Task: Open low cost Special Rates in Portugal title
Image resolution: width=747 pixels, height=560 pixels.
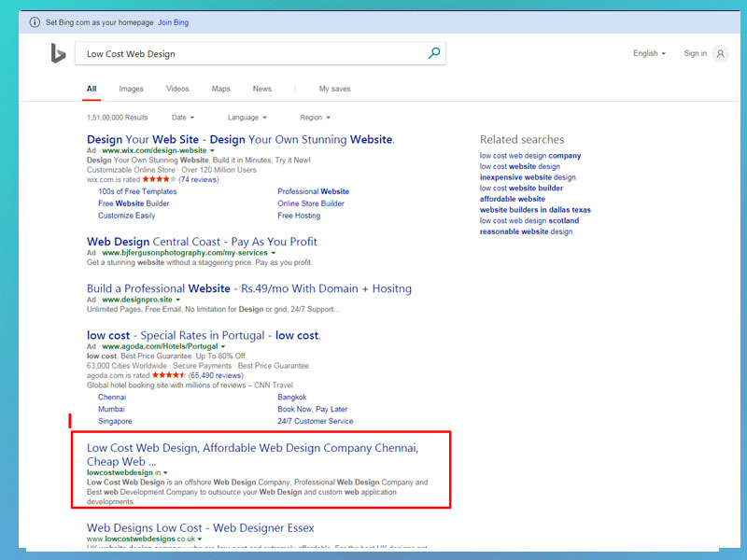Action: pyautogui.click(x=204, y=335)
